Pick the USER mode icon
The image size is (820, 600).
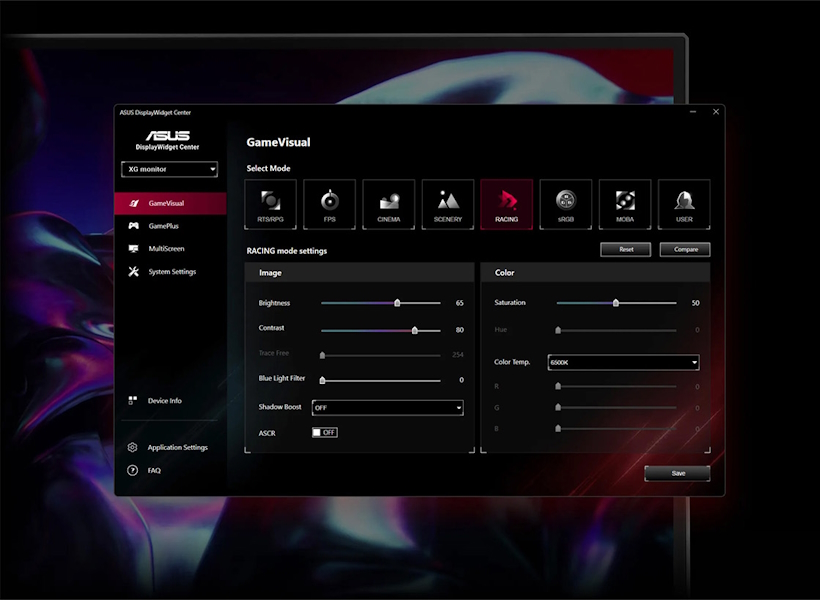tap(683, 203)
